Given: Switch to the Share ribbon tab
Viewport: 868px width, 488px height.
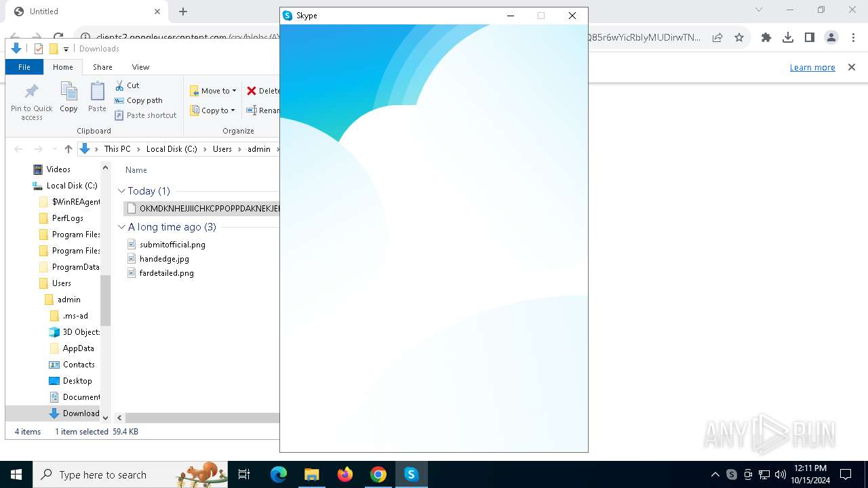Looking at the screenshot, I should [x=102, y=67].
